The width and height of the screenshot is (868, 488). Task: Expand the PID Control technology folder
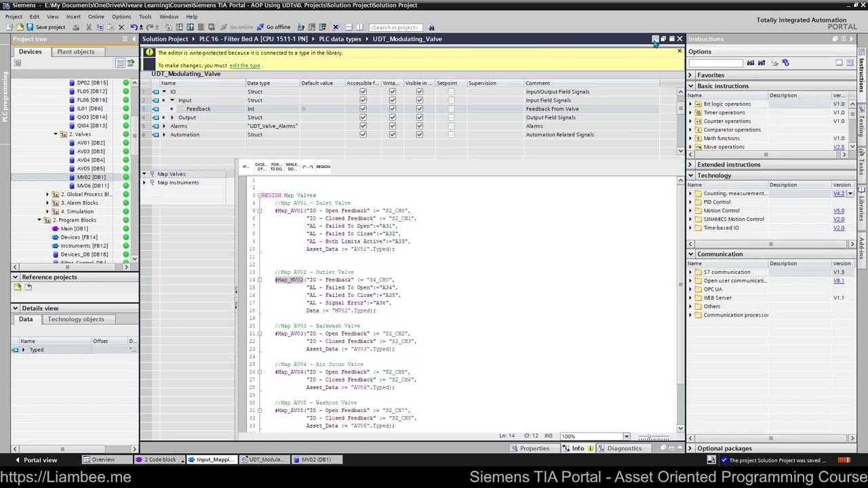tap(690, 202)
